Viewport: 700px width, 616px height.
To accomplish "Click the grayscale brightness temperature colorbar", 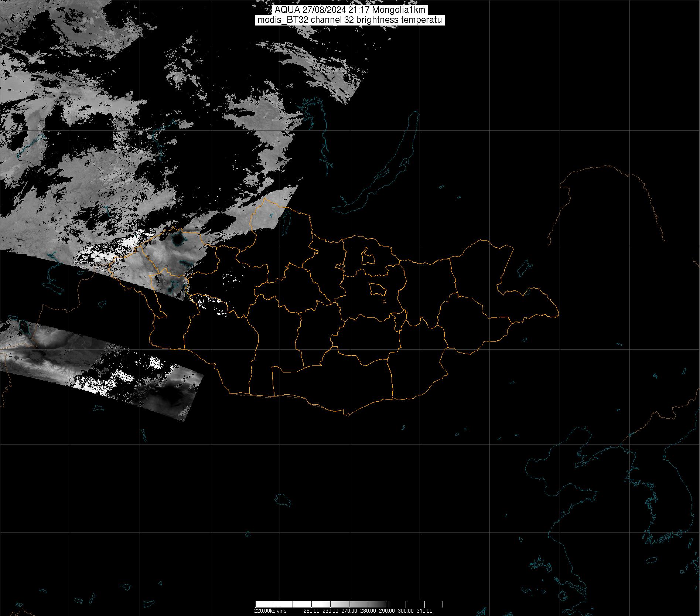I will point(349,604).
